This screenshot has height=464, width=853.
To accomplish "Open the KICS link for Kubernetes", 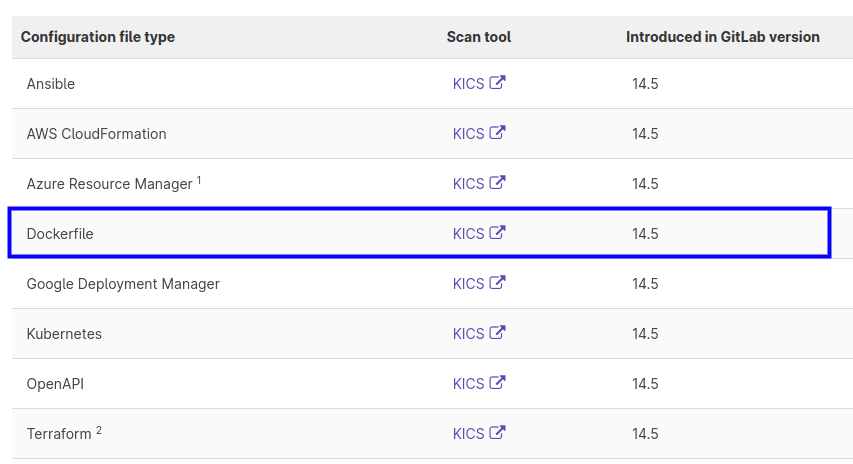I will (468, 334).
